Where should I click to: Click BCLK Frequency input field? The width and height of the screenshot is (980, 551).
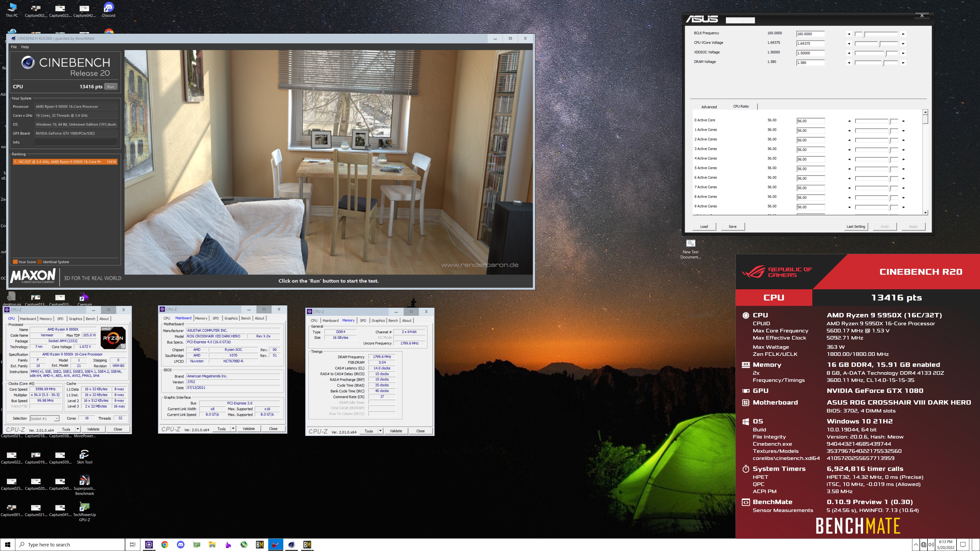click(x=810, y=34)
